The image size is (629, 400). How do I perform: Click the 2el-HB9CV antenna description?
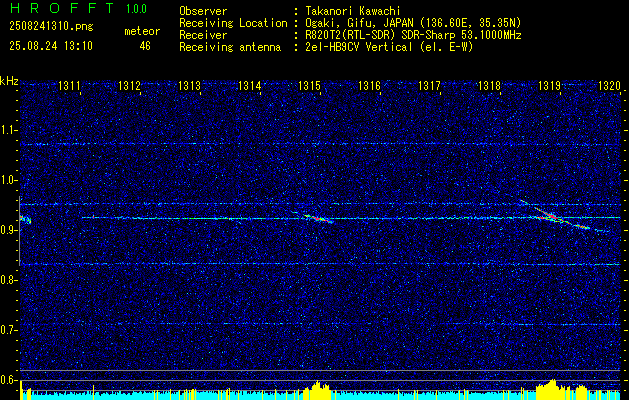[389, 47]
